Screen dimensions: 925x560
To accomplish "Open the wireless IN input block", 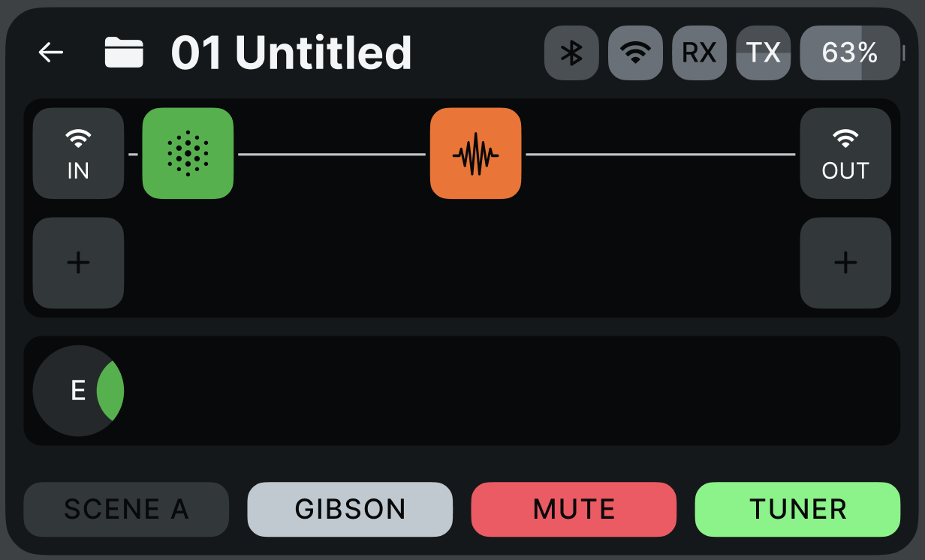I will pos(78,153).
